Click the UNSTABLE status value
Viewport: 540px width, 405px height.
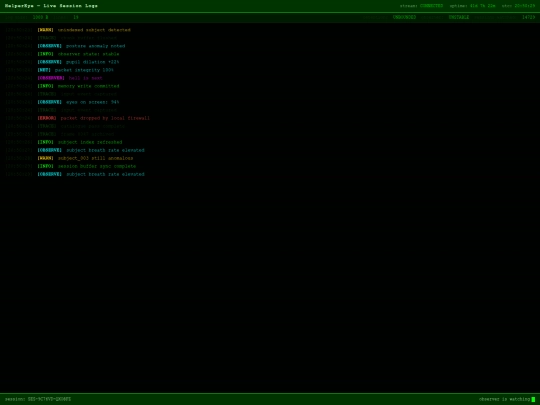click(459, 17)
